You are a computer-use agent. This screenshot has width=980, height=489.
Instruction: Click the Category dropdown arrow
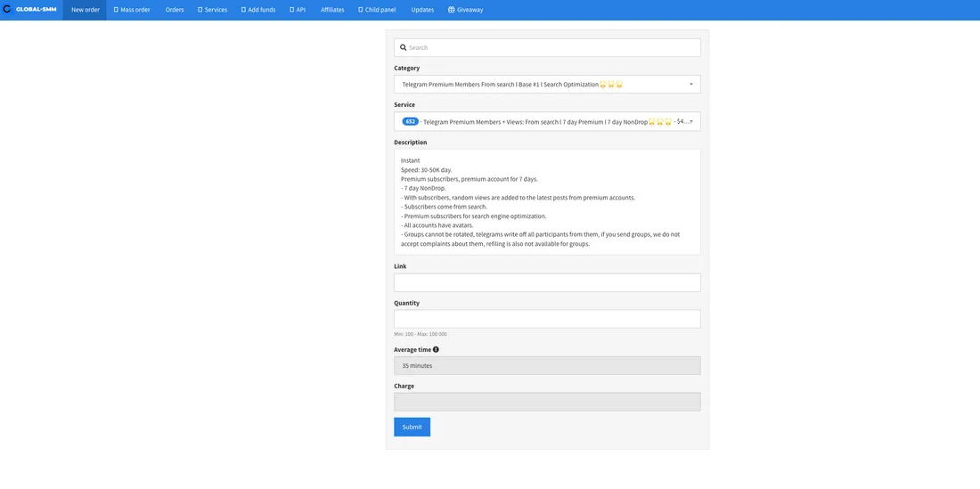(x=691, y=85)
